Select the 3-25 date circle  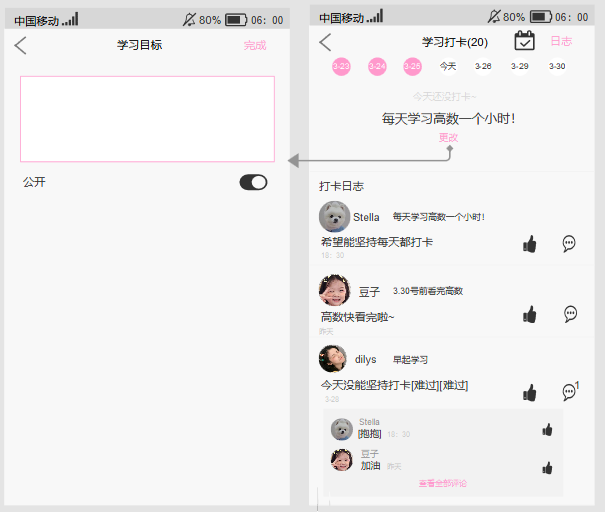412,66
